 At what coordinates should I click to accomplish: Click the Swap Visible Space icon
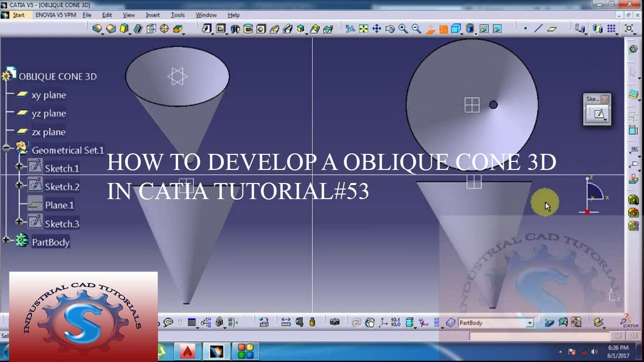pos(497,29)
